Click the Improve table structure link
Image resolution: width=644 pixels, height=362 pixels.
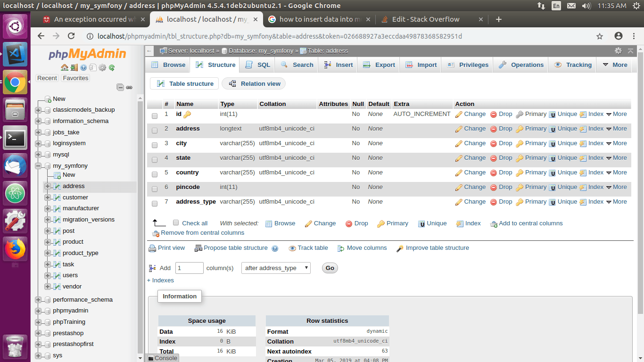[x=437, y=248]
